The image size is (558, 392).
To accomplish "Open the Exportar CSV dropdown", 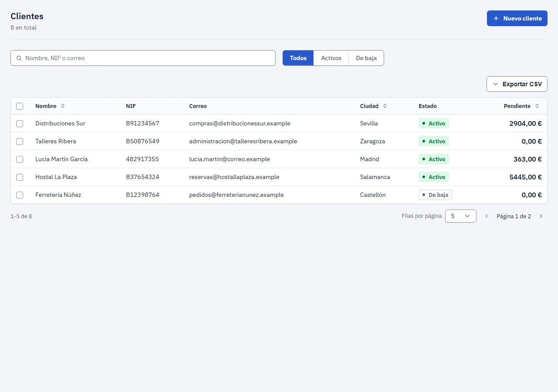I will pos(517,84).
